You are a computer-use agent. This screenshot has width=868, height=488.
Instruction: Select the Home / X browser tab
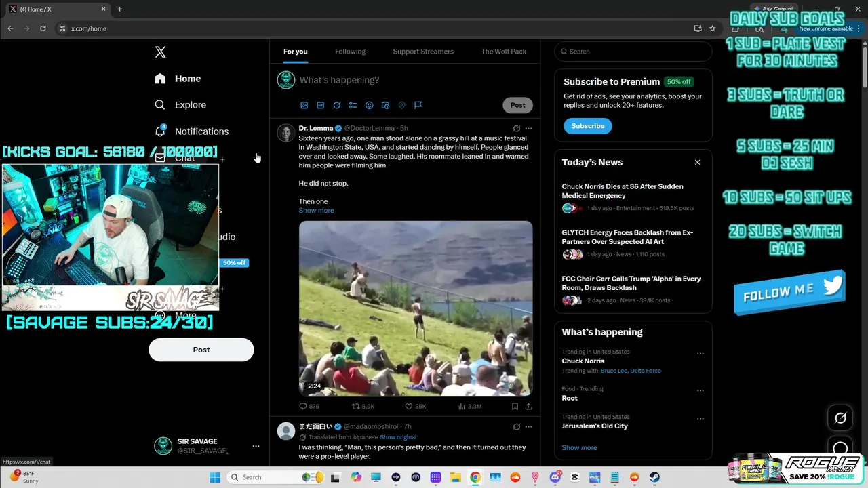click(x=58, y=9)
